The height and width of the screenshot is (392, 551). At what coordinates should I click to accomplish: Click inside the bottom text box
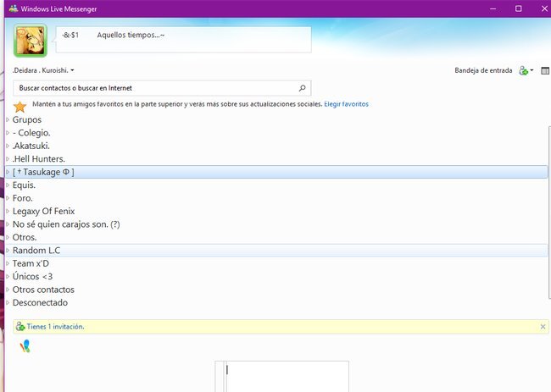287,377
